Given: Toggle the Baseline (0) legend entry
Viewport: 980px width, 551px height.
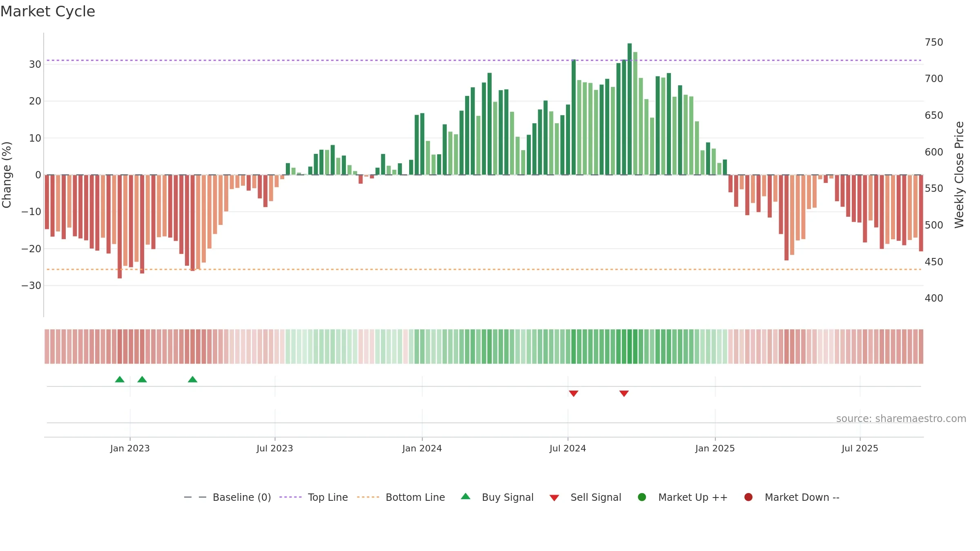Looking at the screenshot, I should pos(227,497).
